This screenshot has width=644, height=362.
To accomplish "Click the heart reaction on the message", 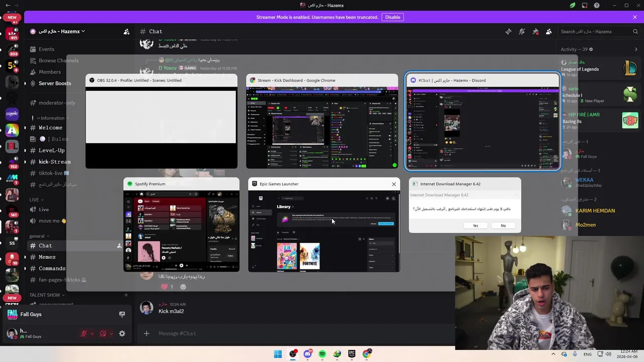I will (164, 287).
